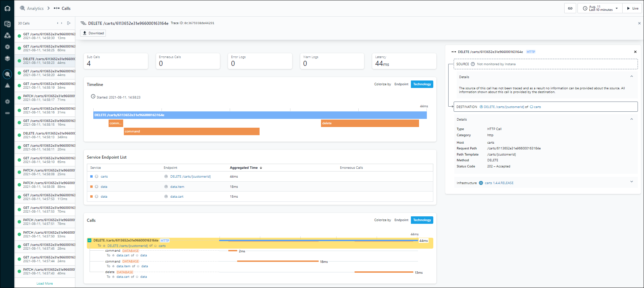Open the DELETE call taking 349ms

click(x=45, y=135)
